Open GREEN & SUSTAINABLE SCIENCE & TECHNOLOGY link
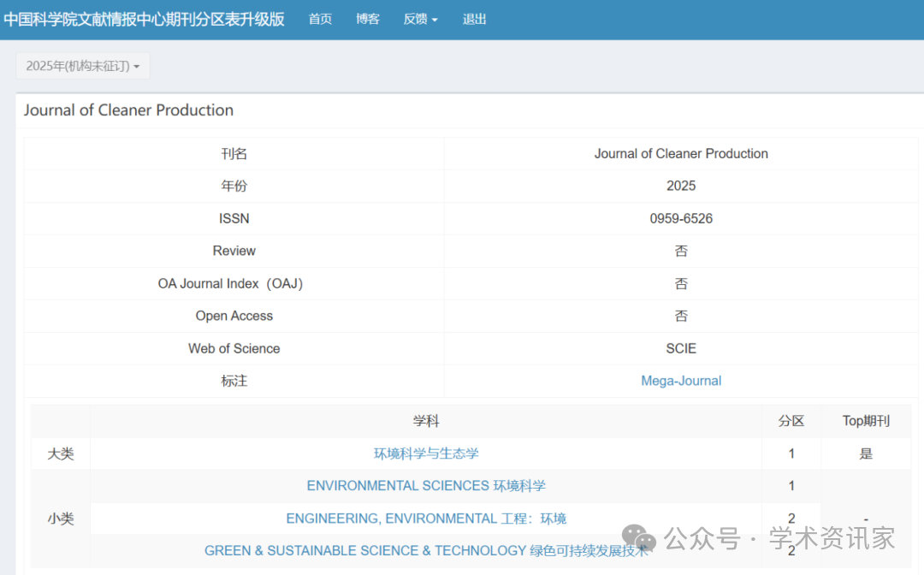Viewport: 924px width, 575px height. point(426,551)
